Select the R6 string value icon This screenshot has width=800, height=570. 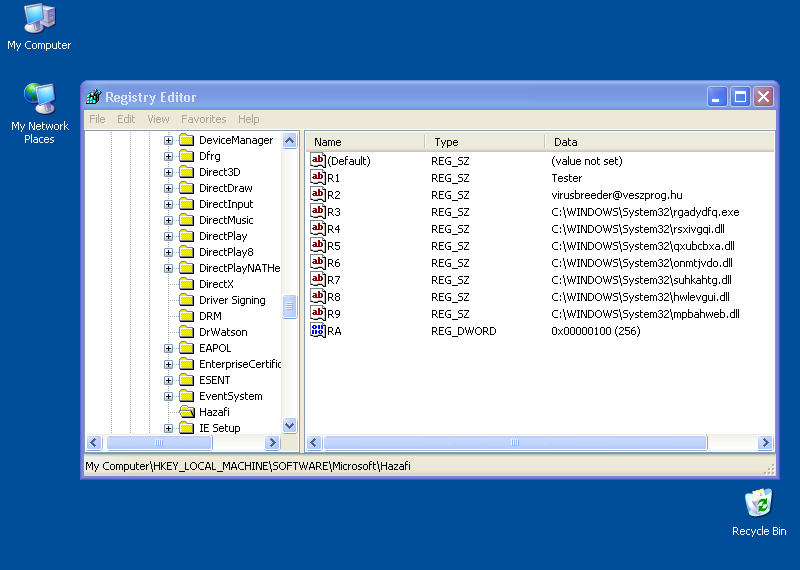click(x=317, y=263)
